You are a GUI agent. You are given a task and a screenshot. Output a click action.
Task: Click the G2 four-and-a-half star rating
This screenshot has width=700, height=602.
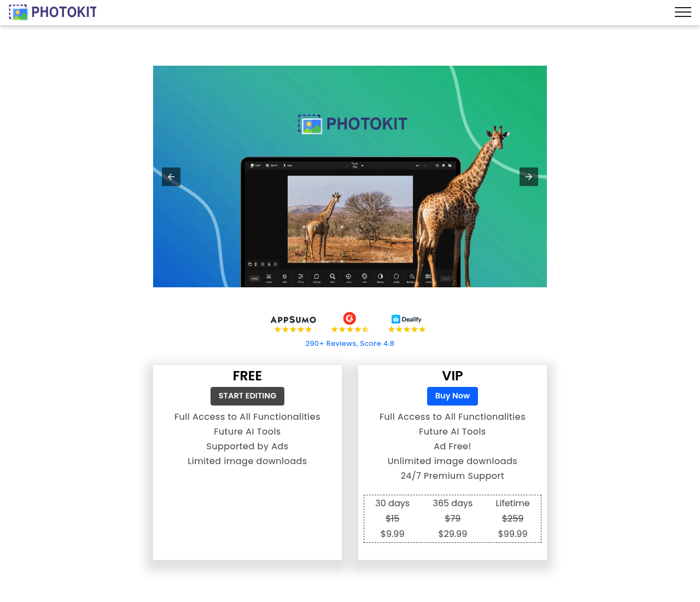point(350,329)
